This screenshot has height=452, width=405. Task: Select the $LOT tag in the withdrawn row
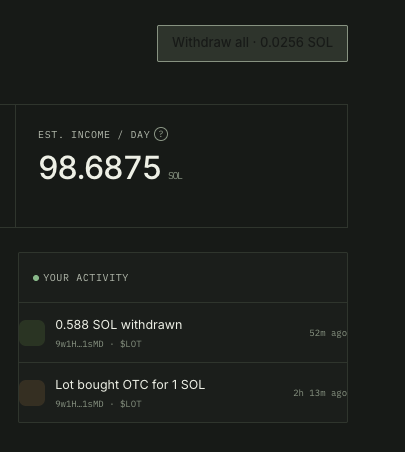(x=131, y=344)
